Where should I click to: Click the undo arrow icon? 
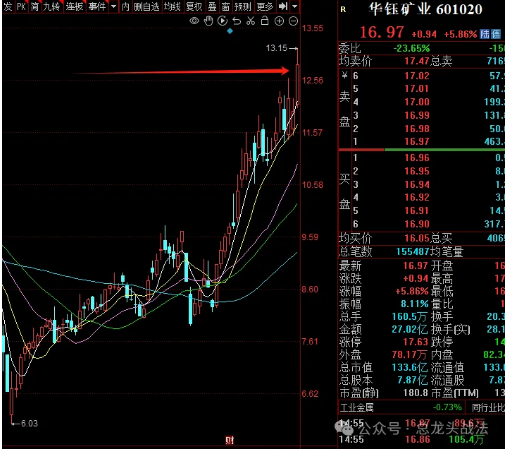[x=237, y=21]
